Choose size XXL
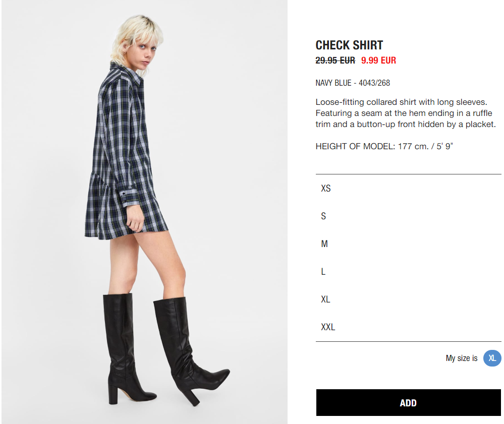The width and height of the screenshot is (504, 424). [x=408, y=327]
